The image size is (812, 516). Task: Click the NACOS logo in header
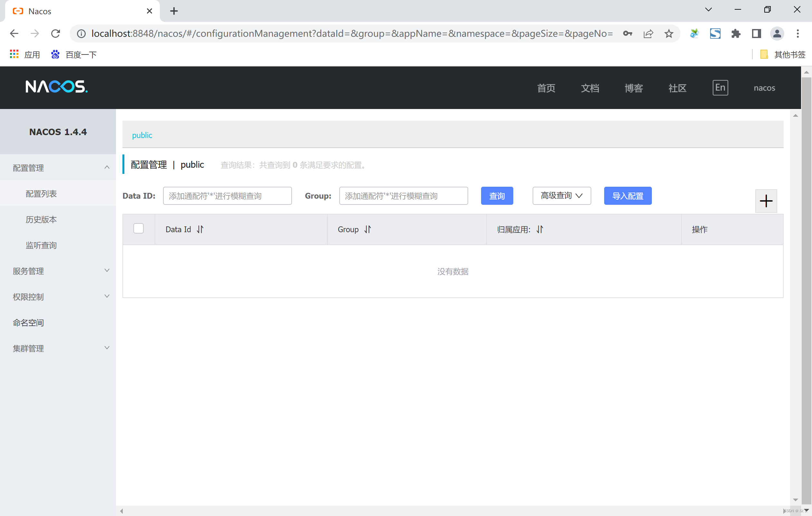coord(56,87)
